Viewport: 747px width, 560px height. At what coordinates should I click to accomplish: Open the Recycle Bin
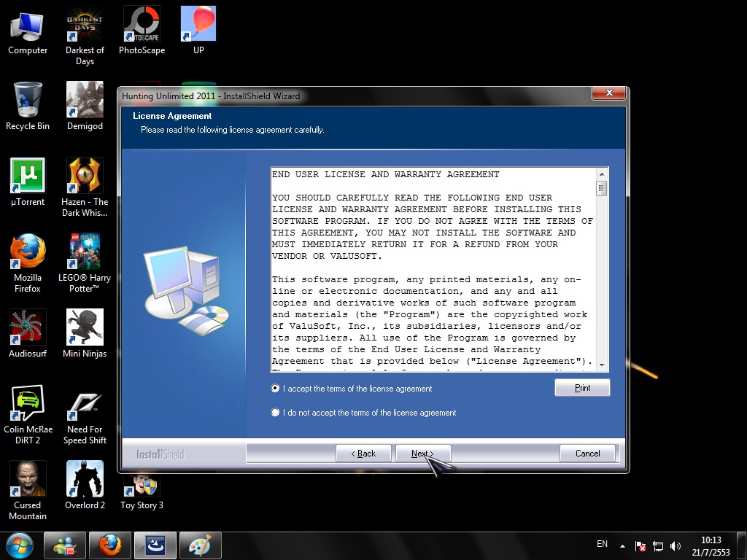click(x=27, y=106)
